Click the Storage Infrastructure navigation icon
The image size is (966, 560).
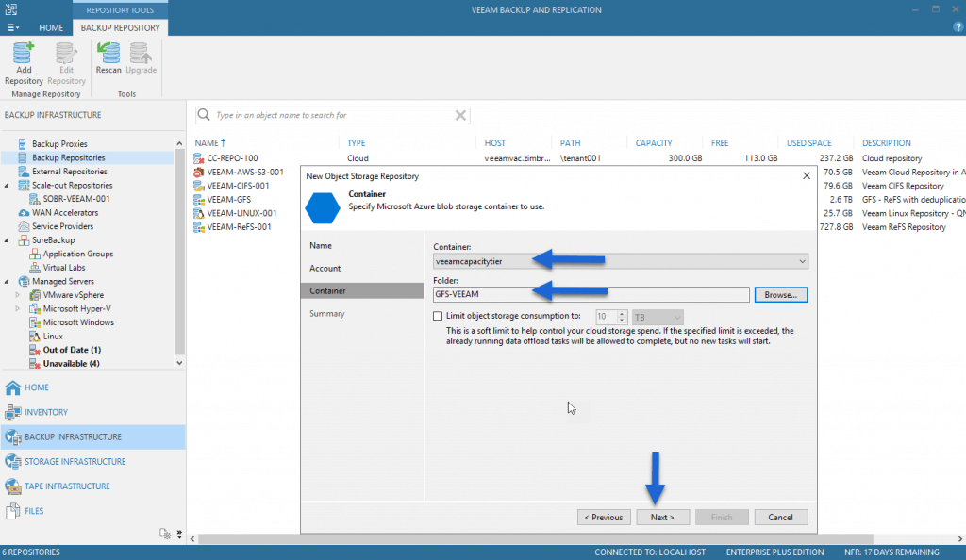(13, 462)
